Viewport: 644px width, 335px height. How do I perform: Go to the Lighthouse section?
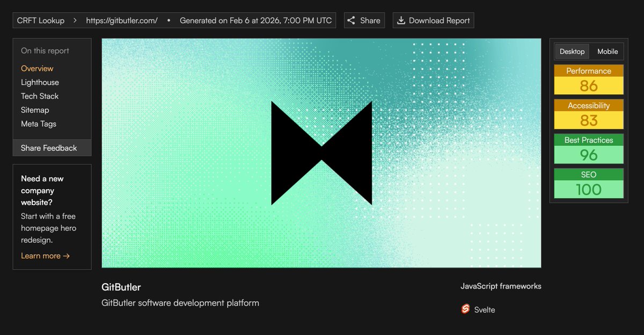pyautogui.click(x=40, y=83)
